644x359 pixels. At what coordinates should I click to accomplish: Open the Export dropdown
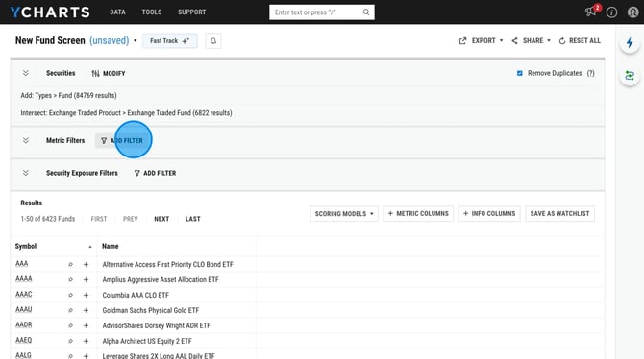(481, 40)
